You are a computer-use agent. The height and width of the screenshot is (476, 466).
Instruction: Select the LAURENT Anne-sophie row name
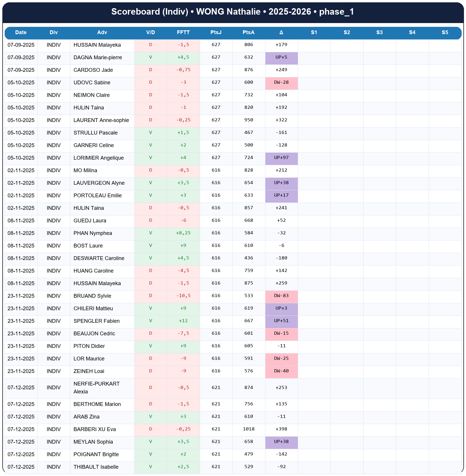click(101, 120)
